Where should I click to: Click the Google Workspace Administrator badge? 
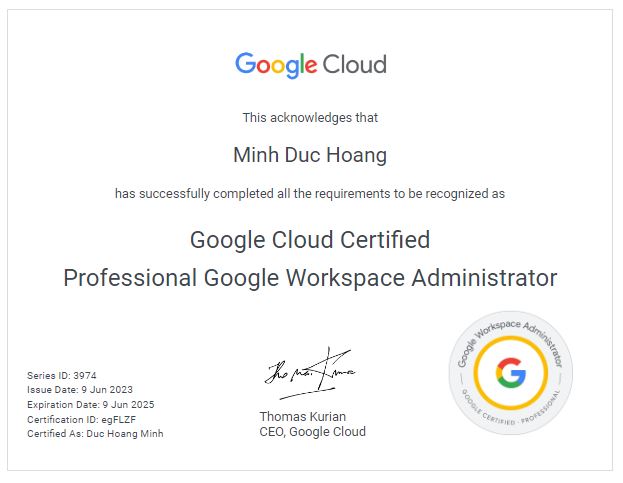click(x=511, y=373)
